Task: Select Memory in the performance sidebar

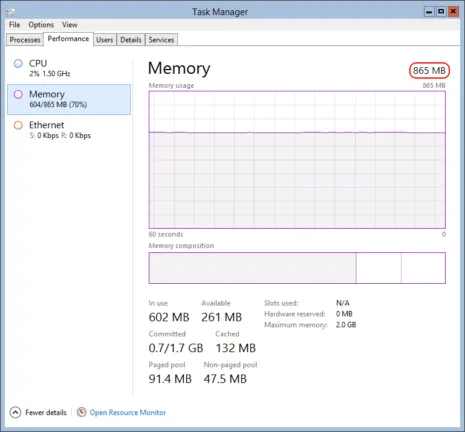Action: click(x=69, y=99)
